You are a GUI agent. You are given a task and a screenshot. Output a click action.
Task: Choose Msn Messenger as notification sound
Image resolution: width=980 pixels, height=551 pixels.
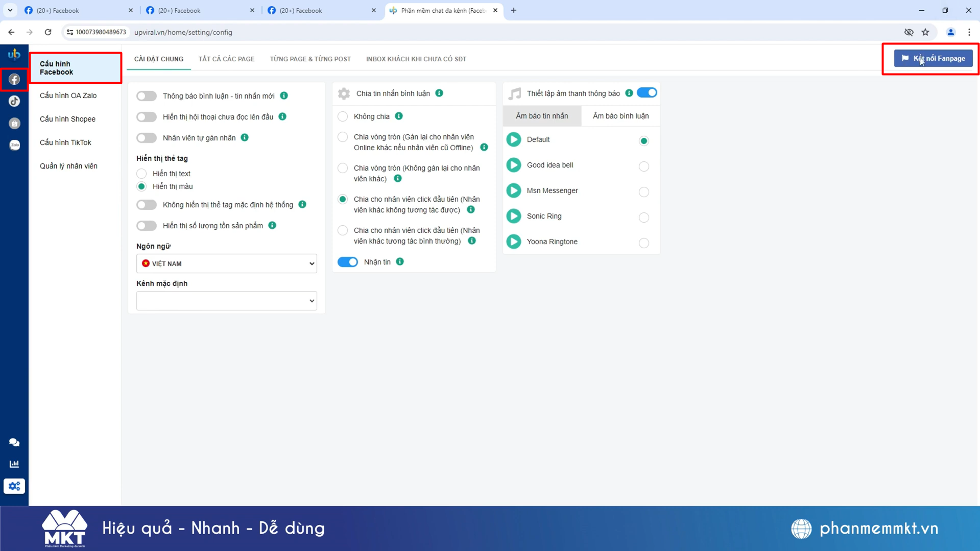pyautogui.click(x=644, y=192)
